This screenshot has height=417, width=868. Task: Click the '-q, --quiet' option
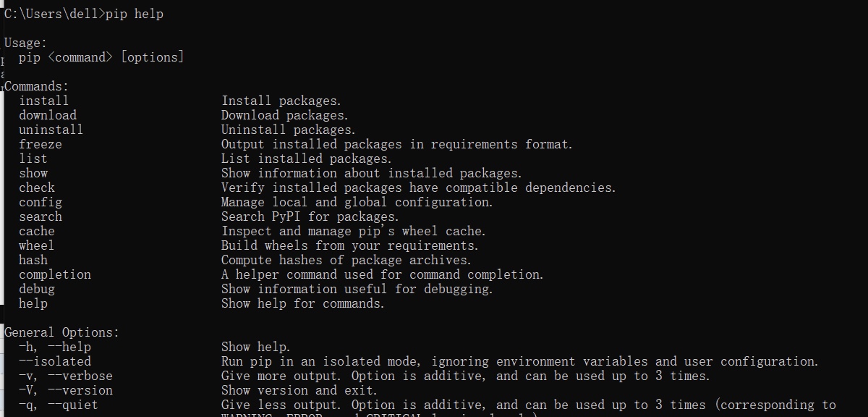pos(59,405)
